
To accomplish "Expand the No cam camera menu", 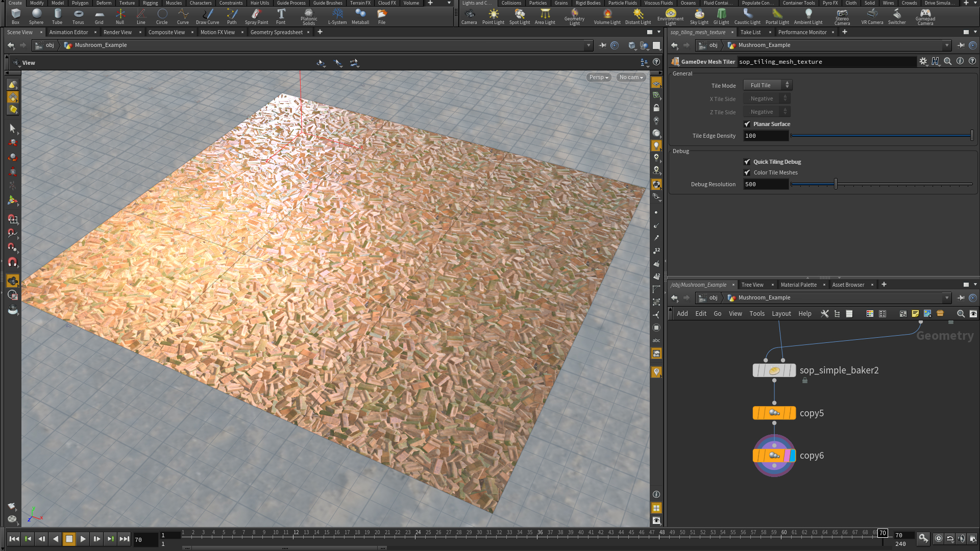I will coord(631,77).
